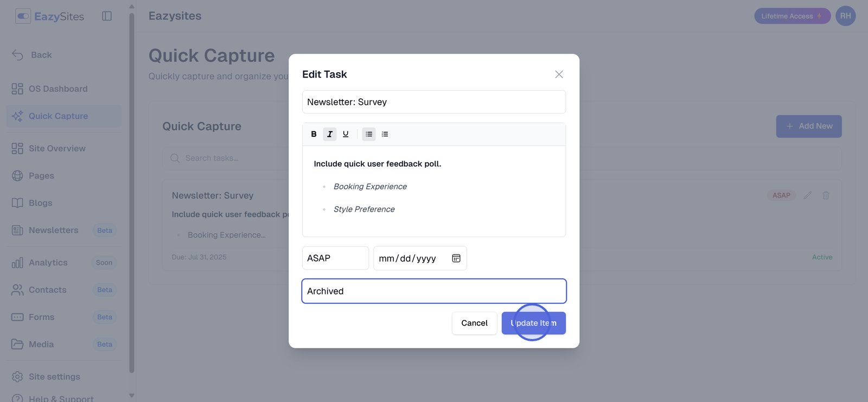The width and height of the screenshot is (868, 402).
Task: Toggle underline formatting in the editor
Action: tap(346, 134)
